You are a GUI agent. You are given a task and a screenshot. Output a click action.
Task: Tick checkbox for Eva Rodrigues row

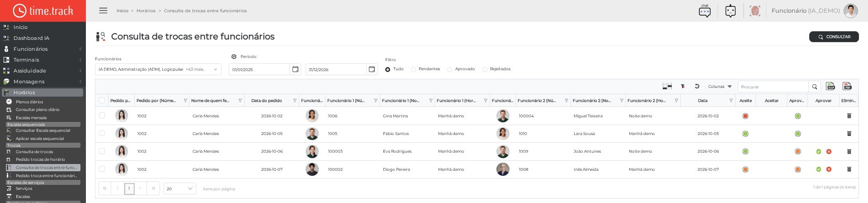[x=102, y=151]
